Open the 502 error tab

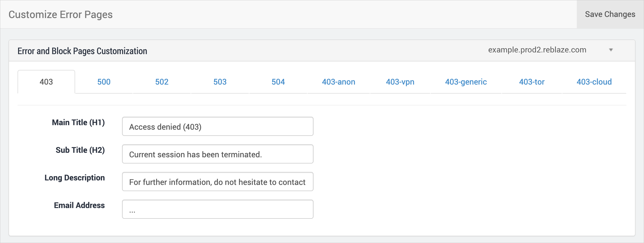pyautogui.click(x=162, y=82)
